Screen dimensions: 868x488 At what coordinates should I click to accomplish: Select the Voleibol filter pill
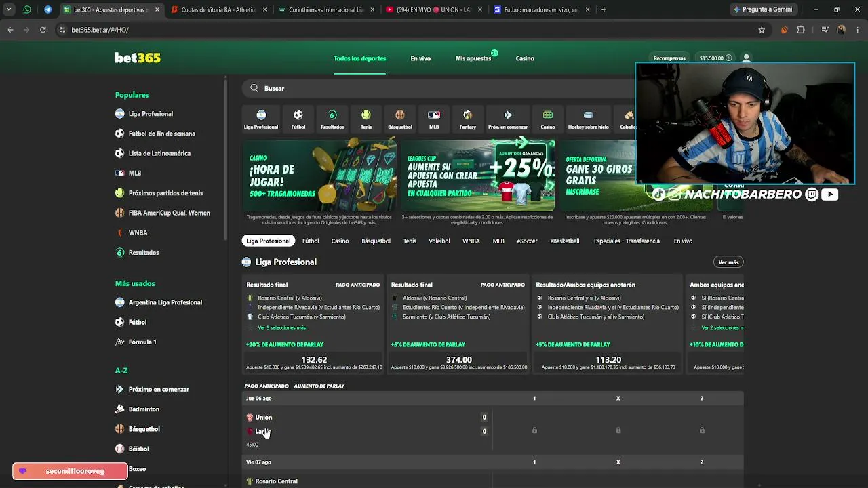coord(439,241)
